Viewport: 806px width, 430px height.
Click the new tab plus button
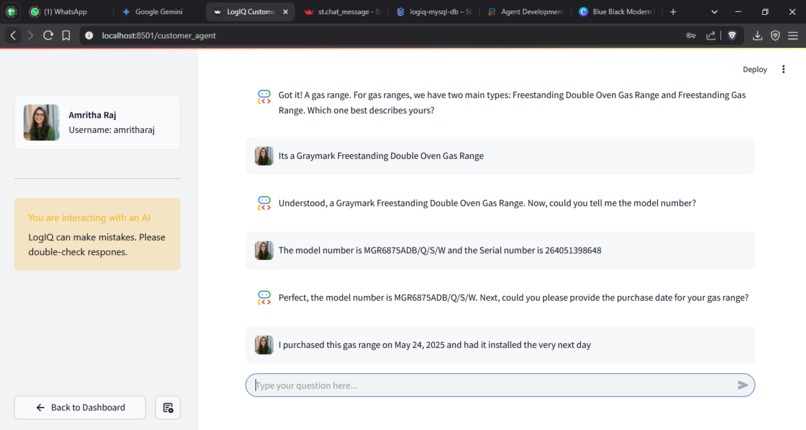(x=673, y=11)
